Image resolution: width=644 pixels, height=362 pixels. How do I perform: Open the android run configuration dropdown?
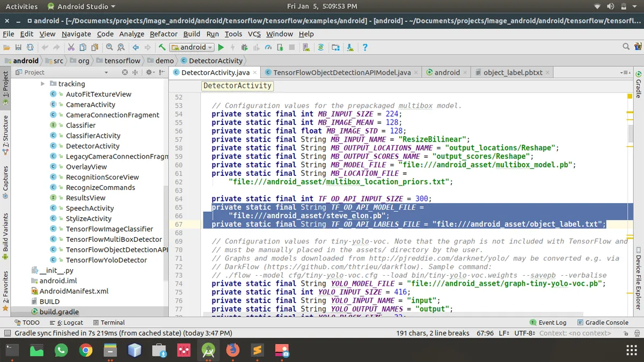192,47
